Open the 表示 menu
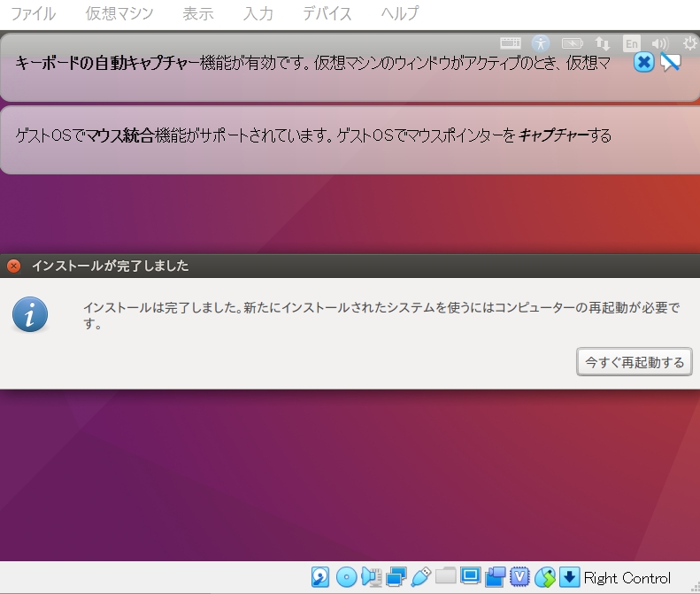The width and height of the screenshot is (700, 594). [197, 13]
